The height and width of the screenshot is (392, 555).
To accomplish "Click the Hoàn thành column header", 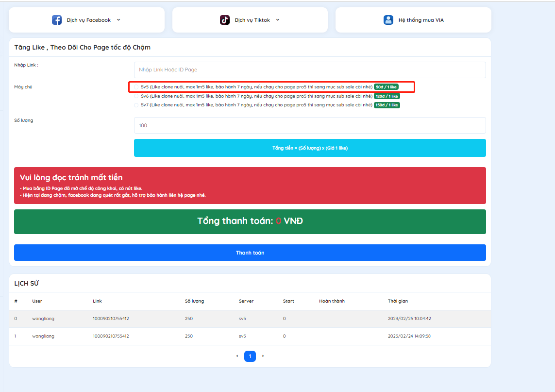I will click(332, 301).
